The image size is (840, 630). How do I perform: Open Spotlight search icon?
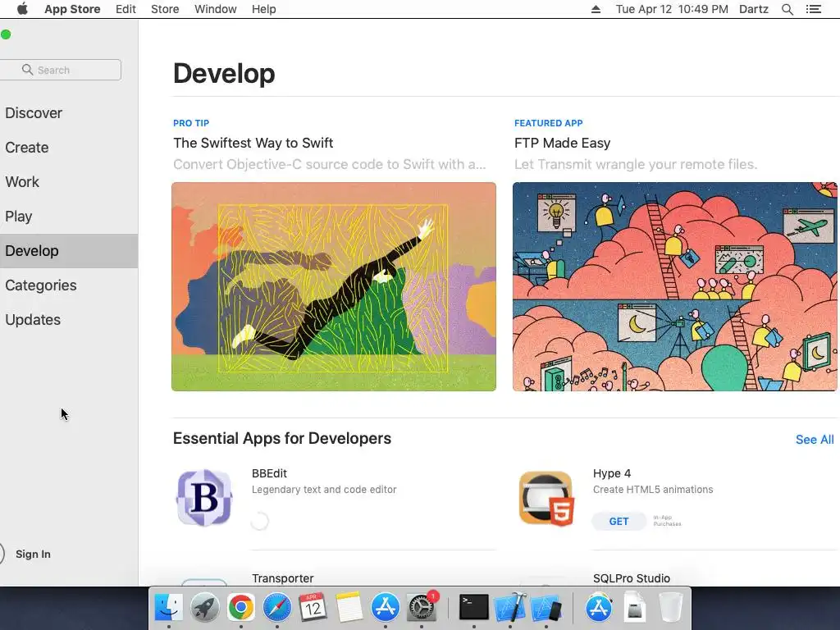[x=787, y=9]
